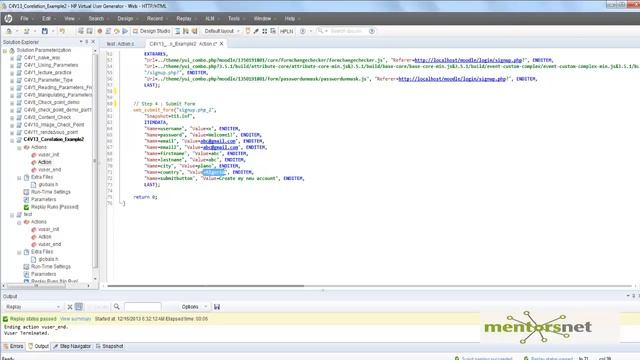The width and height of the screenshot is (640, 360).
Task: Open the Record menu
Action: [155, 18]
